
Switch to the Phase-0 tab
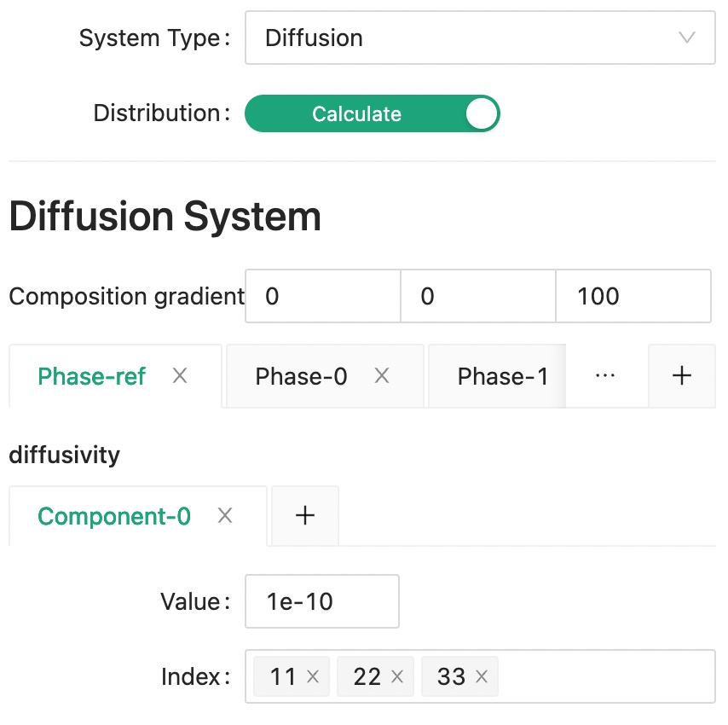[x=302, y=376]
